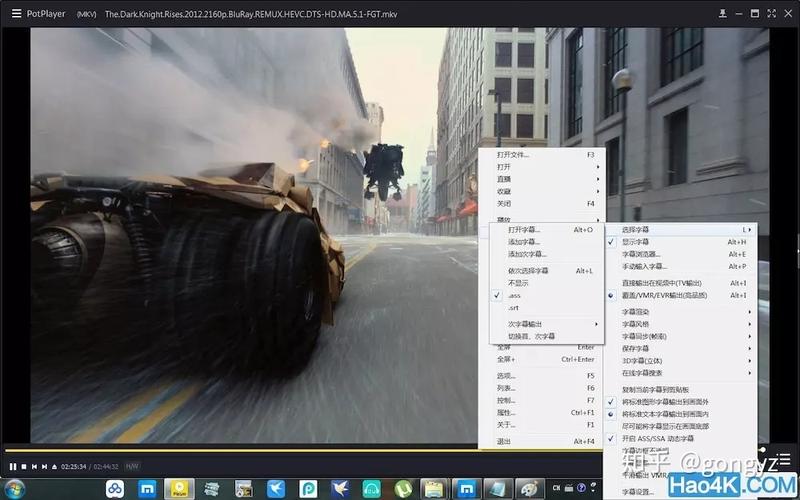Image resolution: width=800 pixels, height=500 pixels.
Task: Open the PotPlayer hamburger menu icon
Action: tap(16, 13)
